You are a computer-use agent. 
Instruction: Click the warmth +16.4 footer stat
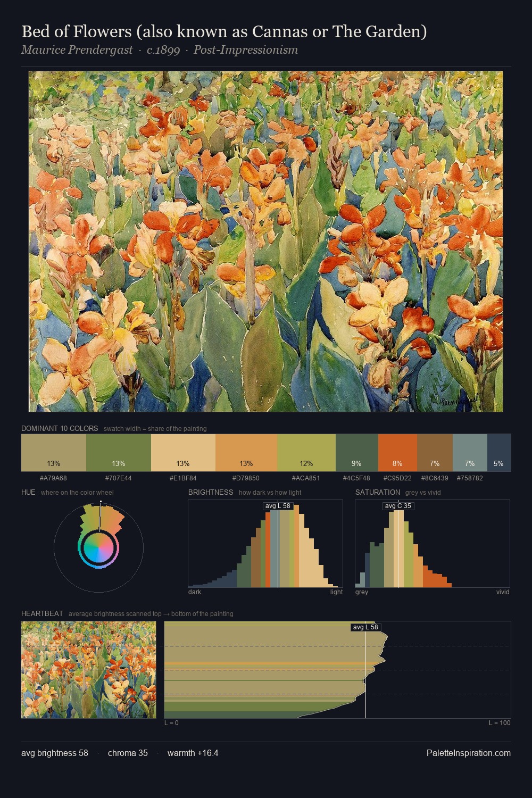(x=193, y=753)
